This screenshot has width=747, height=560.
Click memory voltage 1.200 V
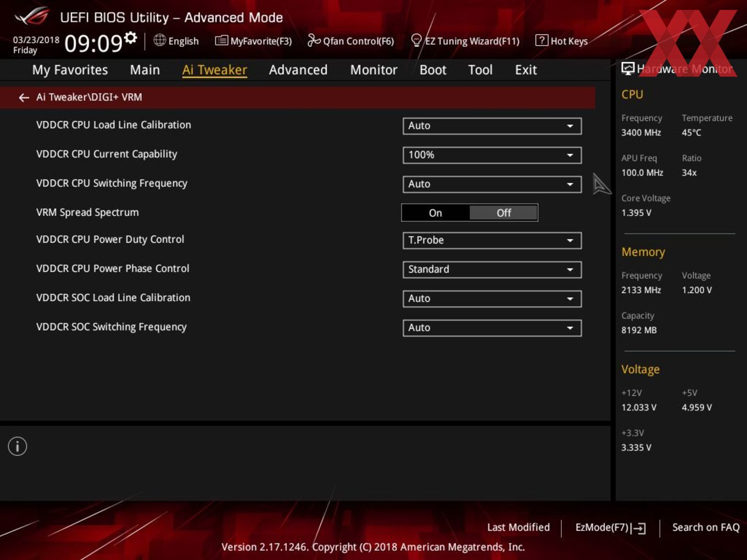click(x=696, y=290)
